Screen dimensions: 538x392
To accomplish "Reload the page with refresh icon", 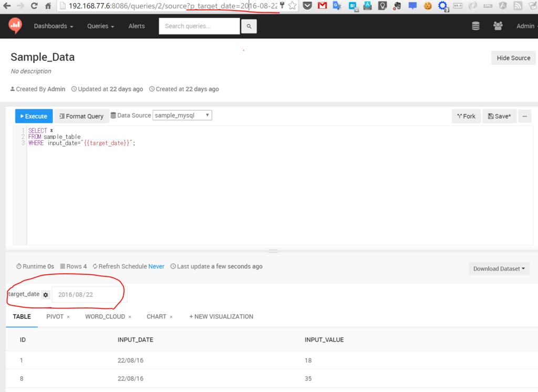I will coord(34,5).
